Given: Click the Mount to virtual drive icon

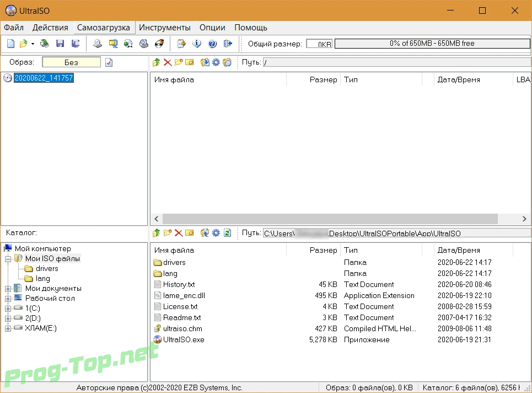Looking at the screenshot, I should pyautogui.click(x=144, y=44).
